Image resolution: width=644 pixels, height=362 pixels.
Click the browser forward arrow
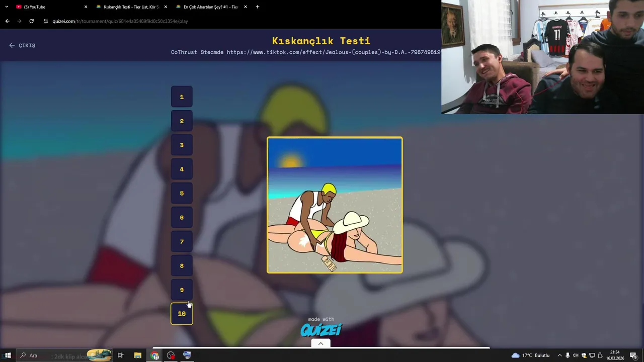[19, 21]
